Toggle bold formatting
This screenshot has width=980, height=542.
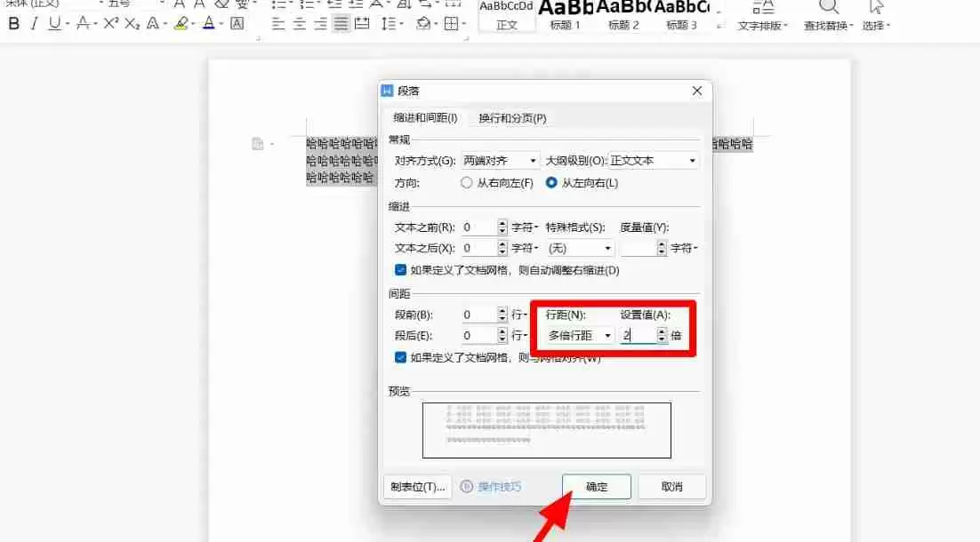[x=13, y=24]
